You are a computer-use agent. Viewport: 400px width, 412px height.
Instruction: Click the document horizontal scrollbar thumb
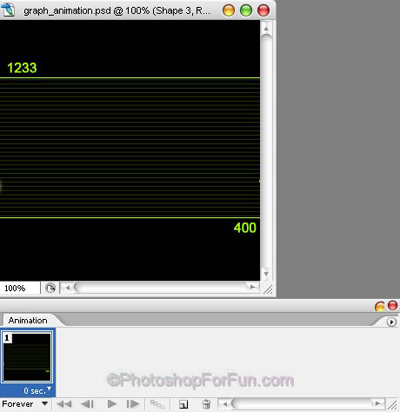(160, 287)
